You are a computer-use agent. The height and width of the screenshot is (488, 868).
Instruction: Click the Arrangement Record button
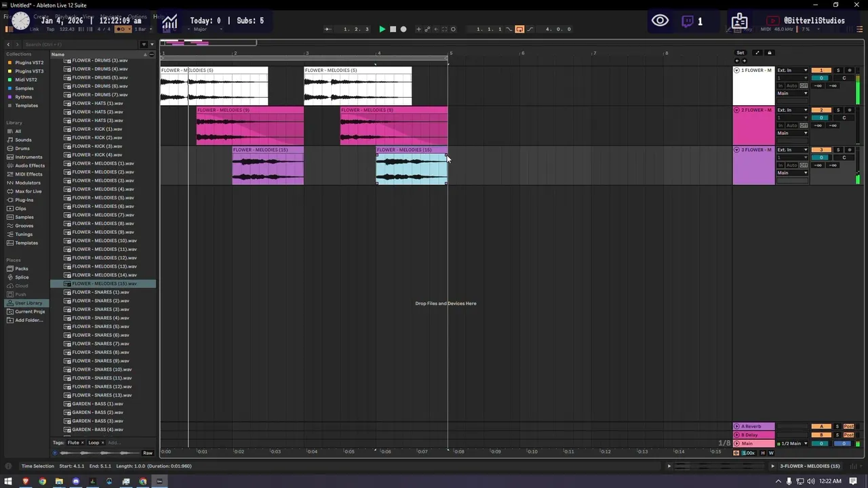click(403, 29)
